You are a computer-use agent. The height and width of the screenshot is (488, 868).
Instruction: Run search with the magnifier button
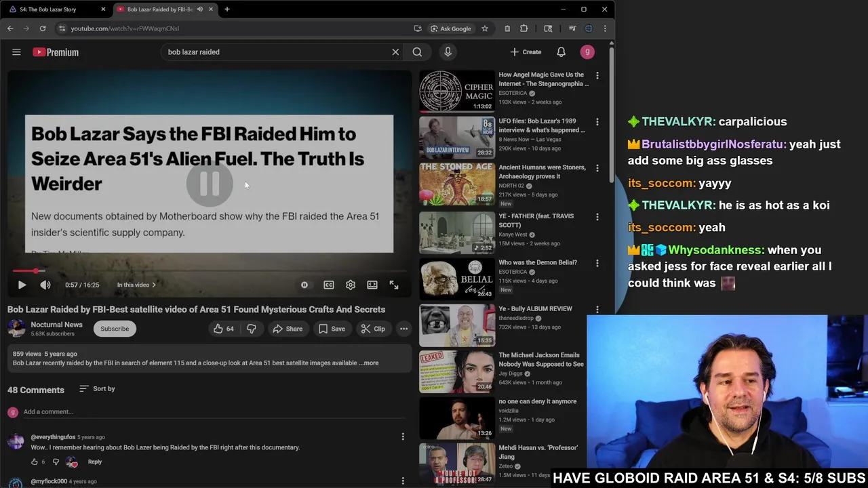417,52
